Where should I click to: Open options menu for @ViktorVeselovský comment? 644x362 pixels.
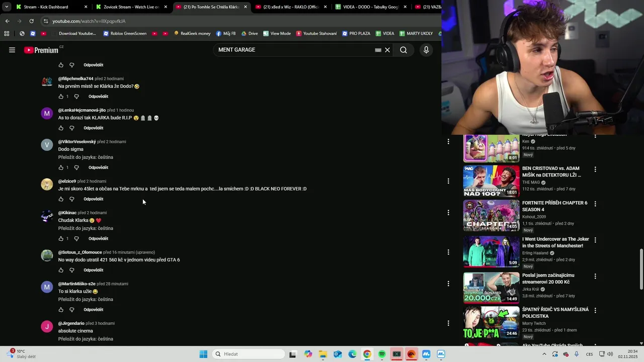pos(448,141)
